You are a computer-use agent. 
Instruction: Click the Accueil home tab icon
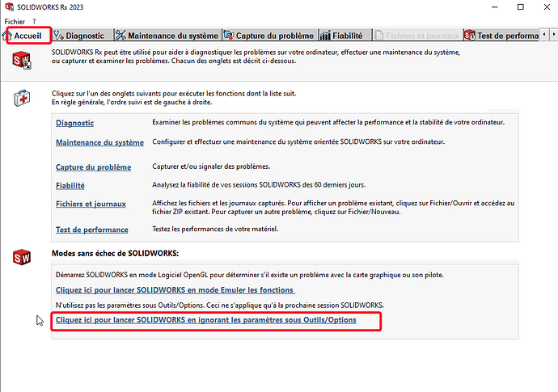(7, 36)
